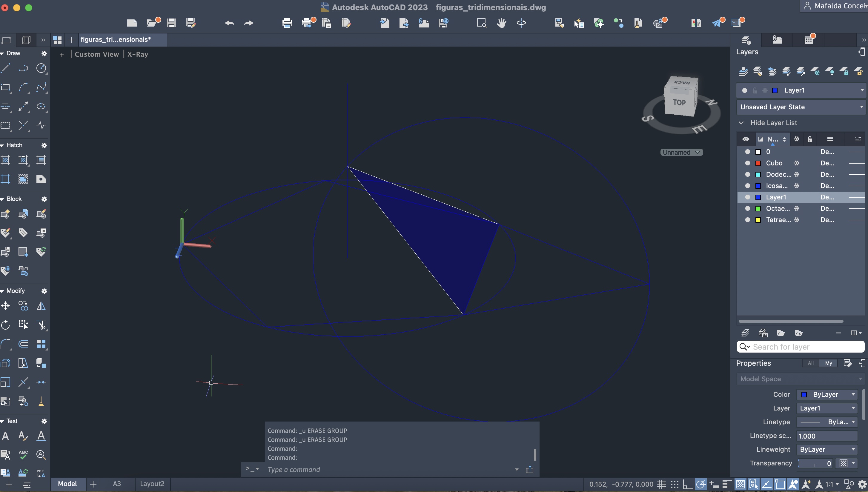The width and height of the screenshot is (868, 492).
Task: Click the Dodec... layer color swatch
Action: click(758, 175)
